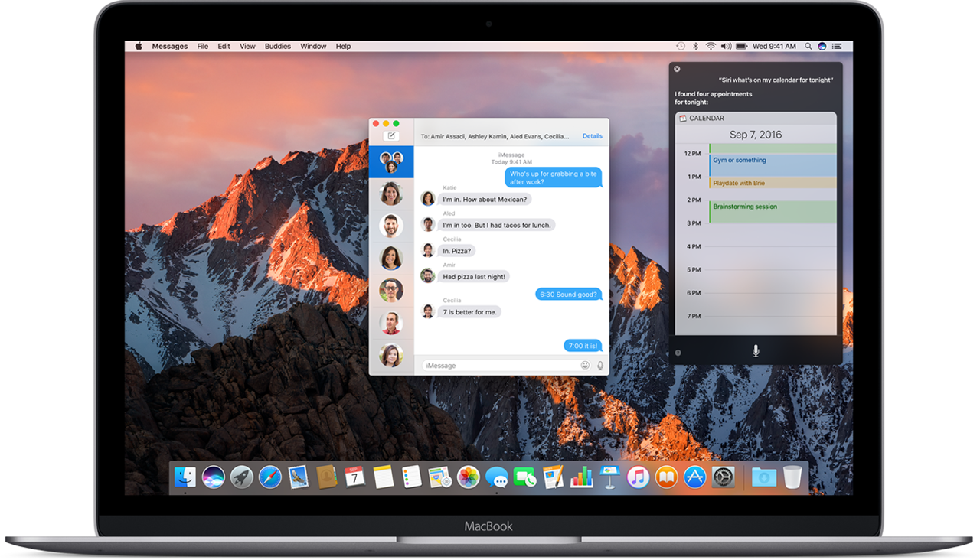Viewport: 980px width, 560px height.
Task: Open Wi-Fi status menu
Action: point(710,47)
